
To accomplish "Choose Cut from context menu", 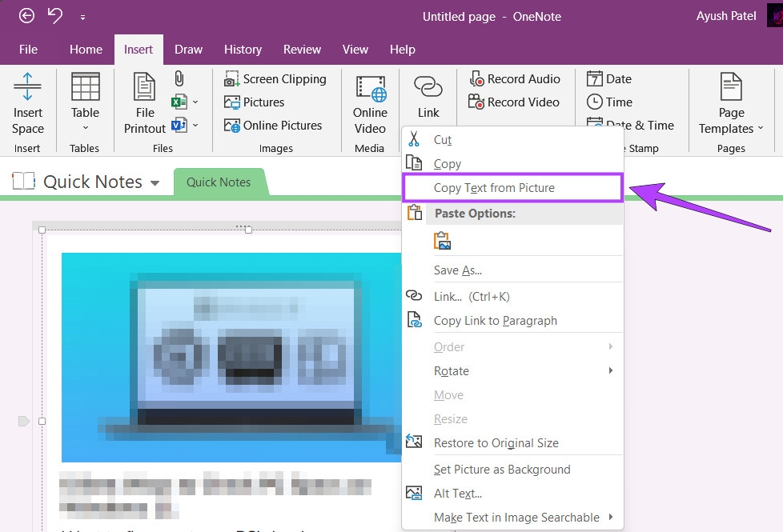I will click(x=513, y=139).
